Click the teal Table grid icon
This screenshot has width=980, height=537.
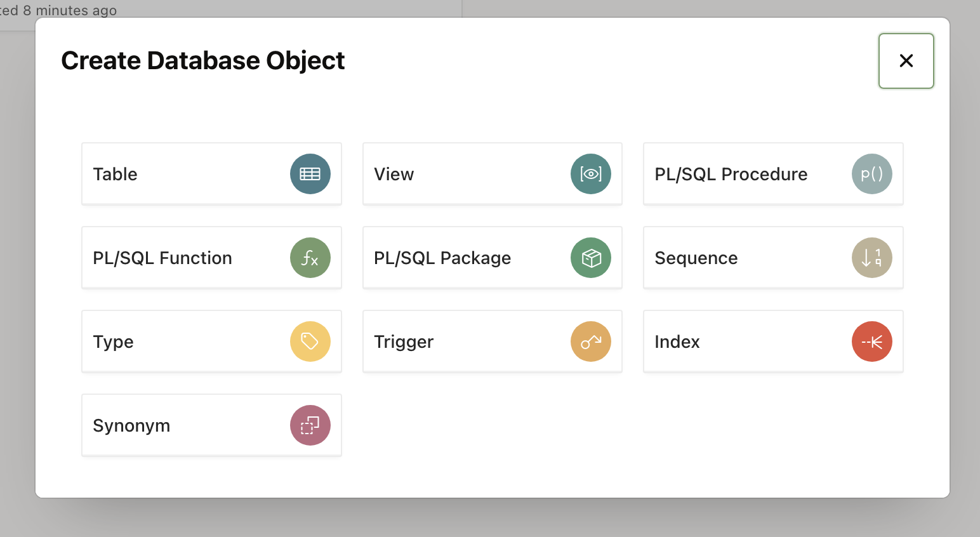coord(310,174)
